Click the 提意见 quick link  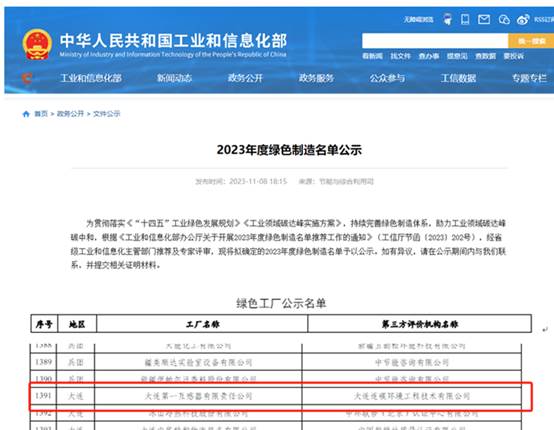point(457,56)
